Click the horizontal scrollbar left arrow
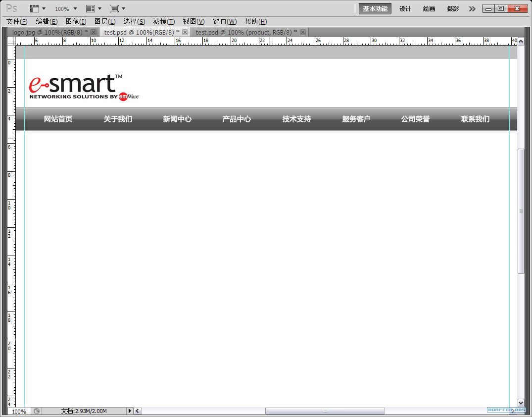This screenshot has width=532, height=417. [138, 411]
